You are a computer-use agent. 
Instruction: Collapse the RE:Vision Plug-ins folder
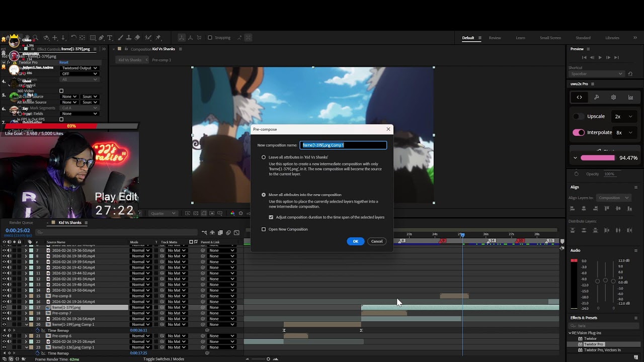click(x=571, y=333)
